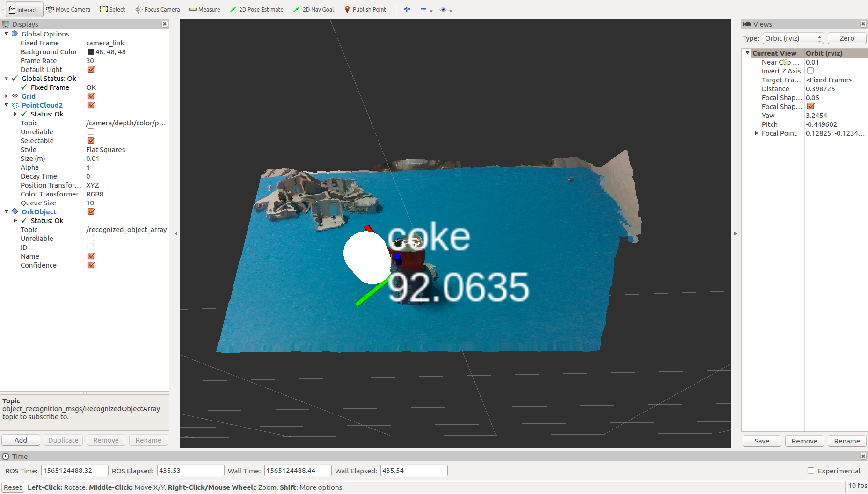The image size is (868, 494).
Task: Click the Add display button
Action: tap(21, 440)
